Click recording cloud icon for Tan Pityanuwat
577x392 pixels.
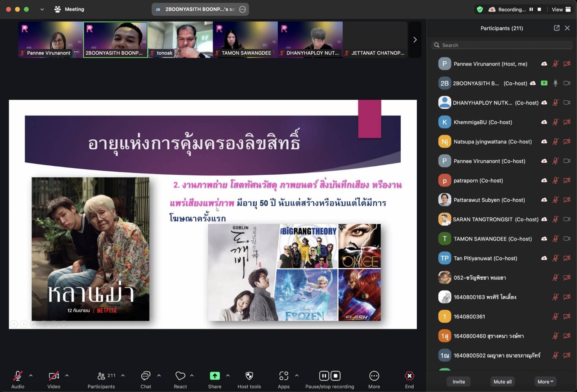tap(544, 258)
